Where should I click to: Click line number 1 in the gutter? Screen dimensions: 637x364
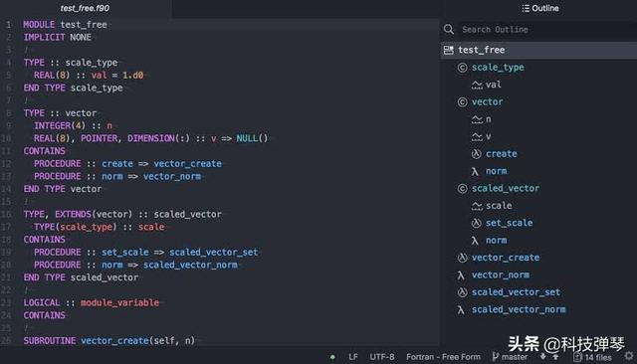tap(9, 25)
